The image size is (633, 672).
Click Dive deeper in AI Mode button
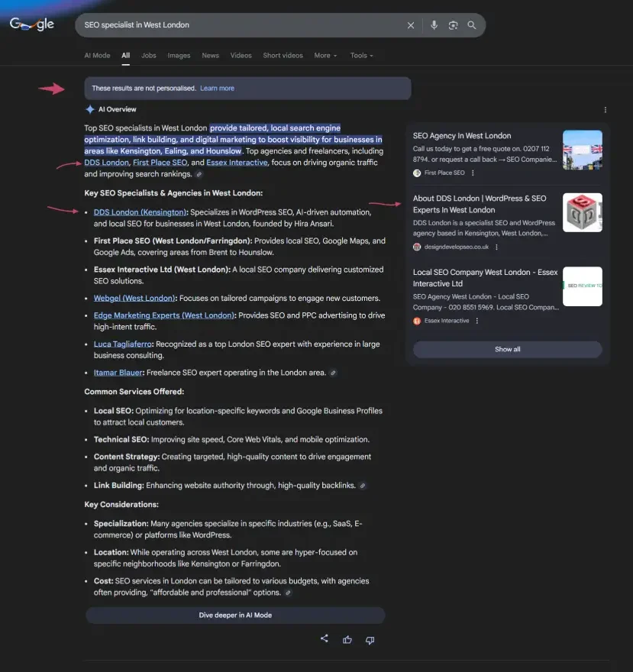235,615
